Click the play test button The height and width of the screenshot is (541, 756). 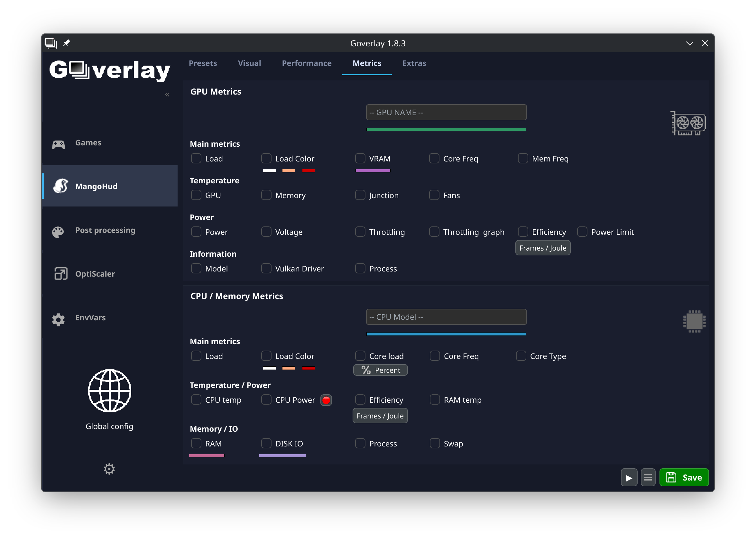629,477
